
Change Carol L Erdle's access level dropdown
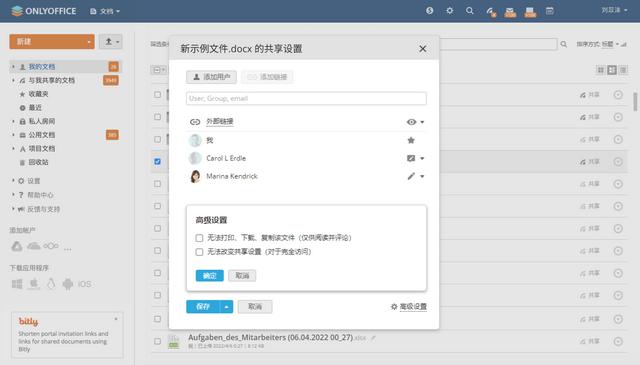click(x=416, y=158)
